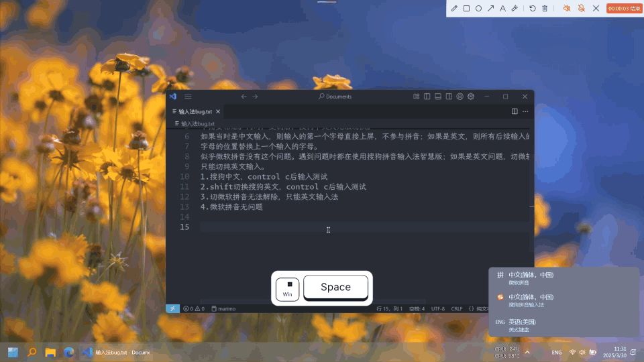Open the UTF-8 encoding selector
Screen dimensions: 644x362
coord(437,308)
